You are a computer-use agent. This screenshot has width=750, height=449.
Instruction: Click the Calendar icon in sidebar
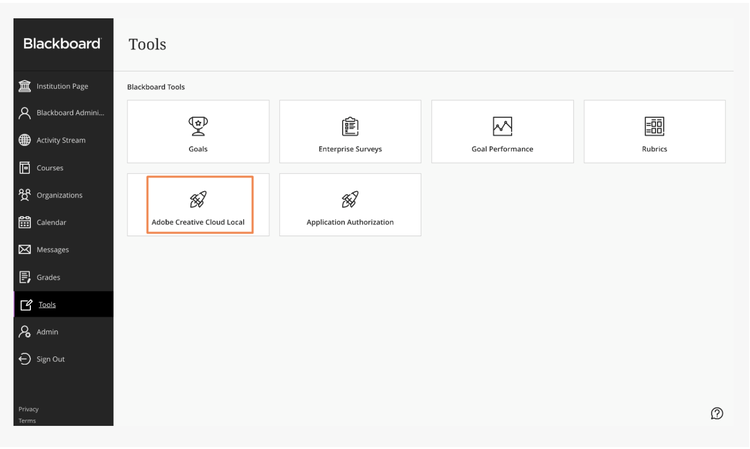[x=25, y=222]
